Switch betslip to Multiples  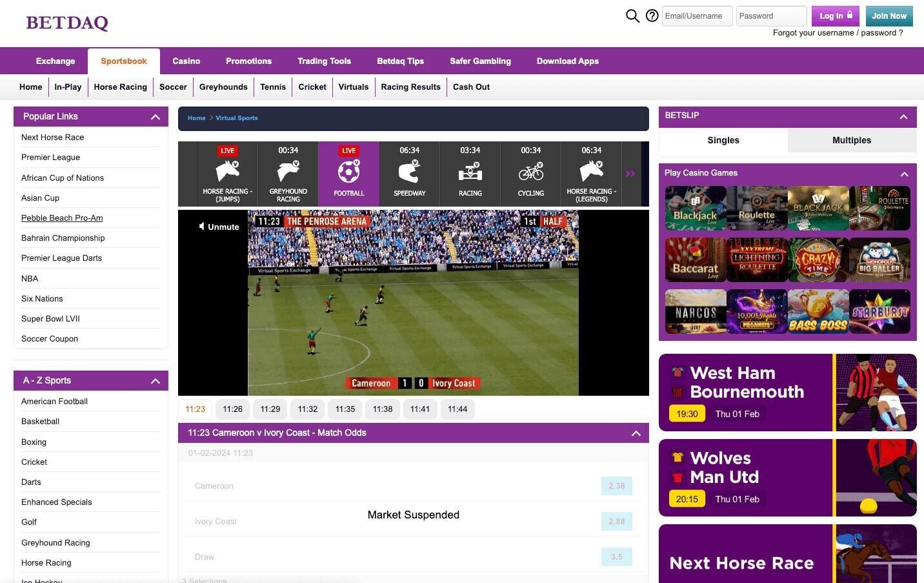pos(851,140)
